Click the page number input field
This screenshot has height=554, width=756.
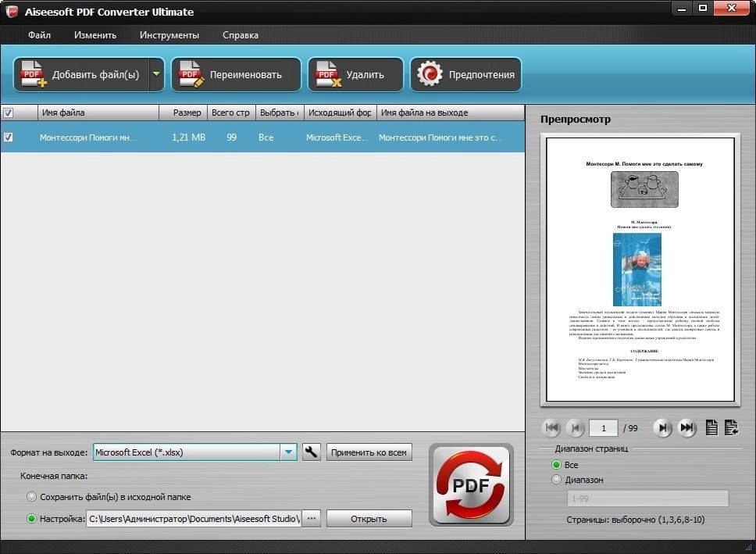pos(603,428)
